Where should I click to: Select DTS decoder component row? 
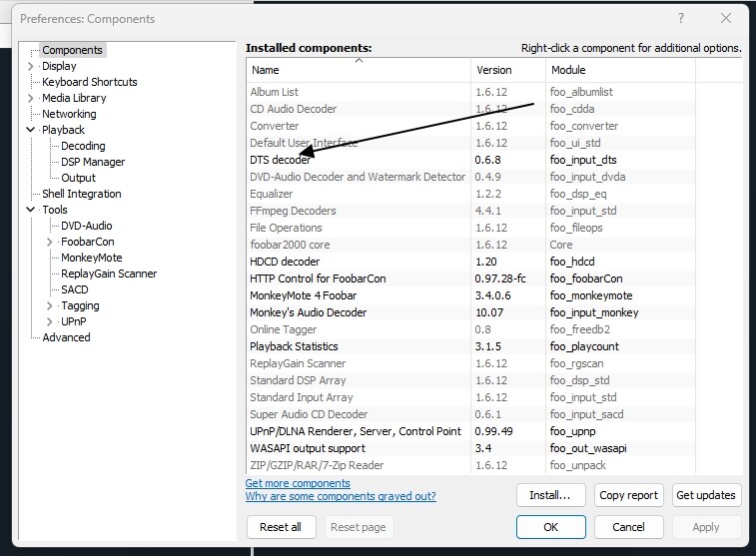(x=280, y=160)
